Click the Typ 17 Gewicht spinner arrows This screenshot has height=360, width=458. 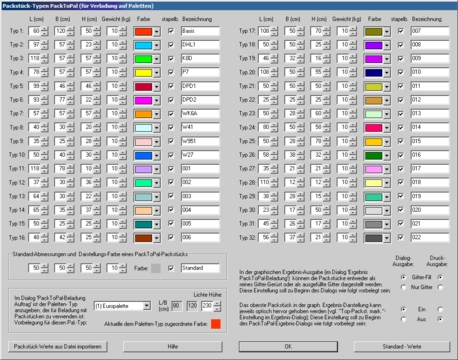pyautogui.click(x=353, y=32)
